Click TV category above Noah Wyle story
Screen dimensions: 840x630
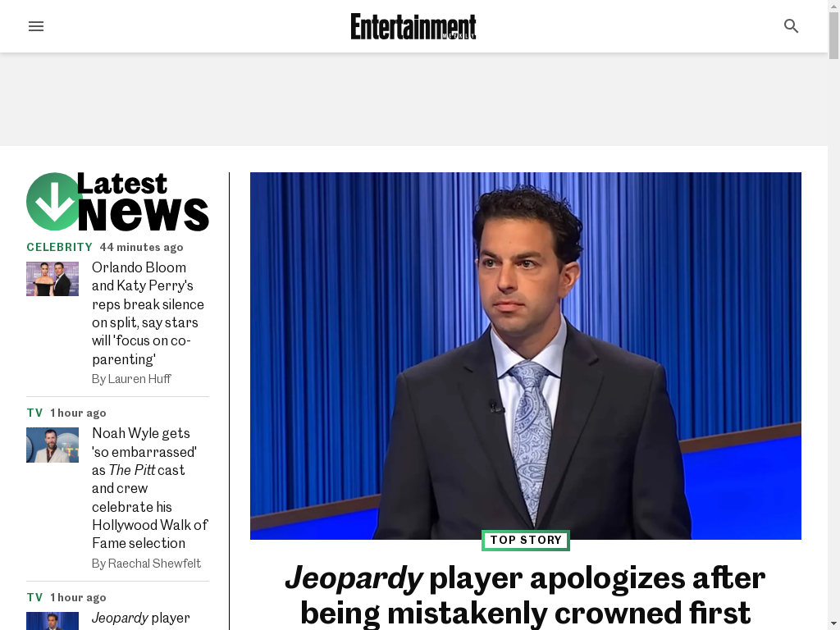(x=34, y=413)
